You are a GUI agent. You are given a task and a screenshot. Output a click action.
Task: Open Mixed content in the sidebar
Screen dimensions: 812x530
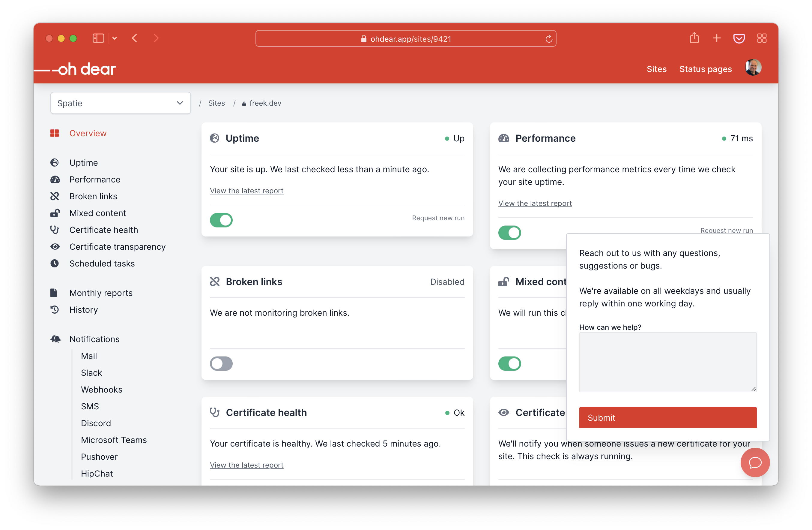pyautogui.click(x=97, y=213)
